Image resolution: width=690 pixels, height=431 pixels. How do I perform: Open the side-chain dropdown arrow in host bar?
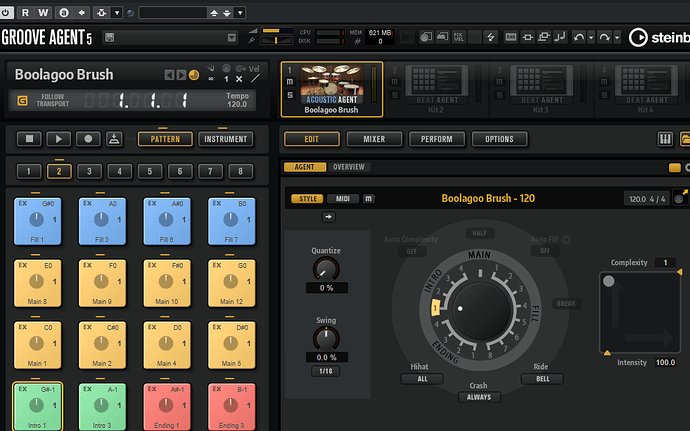[x=117, y=13]
